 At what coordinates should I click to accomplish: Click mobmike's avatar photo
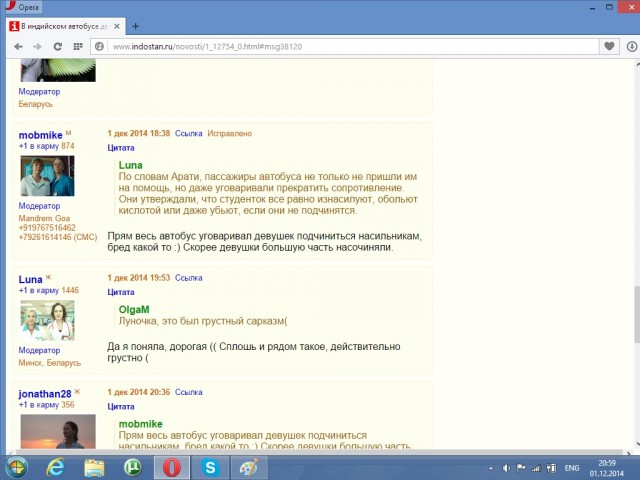click(x=47, y=176)
